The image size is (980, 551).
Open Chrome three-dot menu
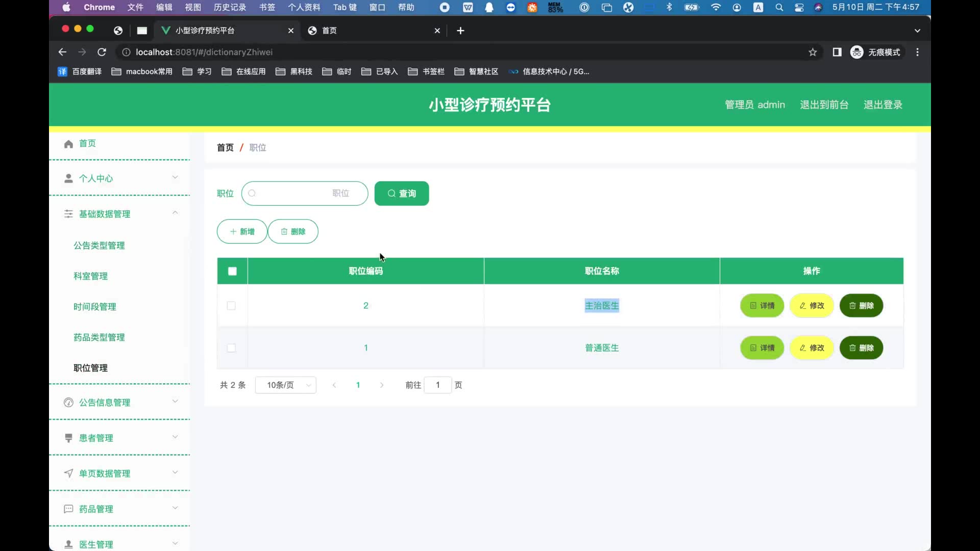pos(917,52)
